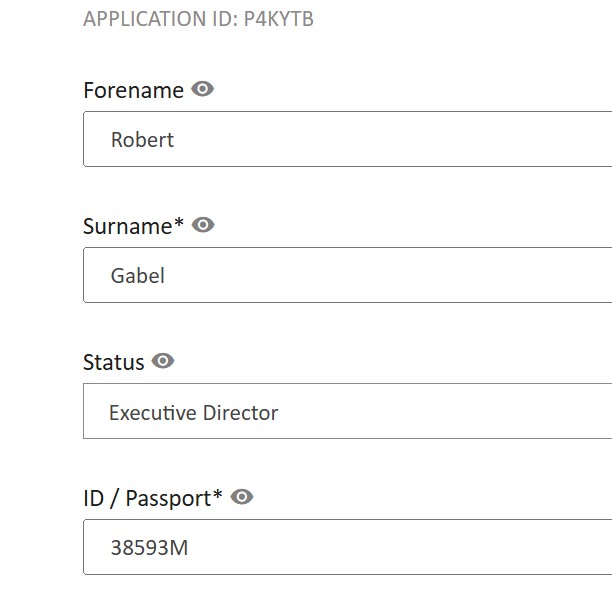Focus the Forename input field
This screenshot has width=612, height=595.
[x=347, y=139]
